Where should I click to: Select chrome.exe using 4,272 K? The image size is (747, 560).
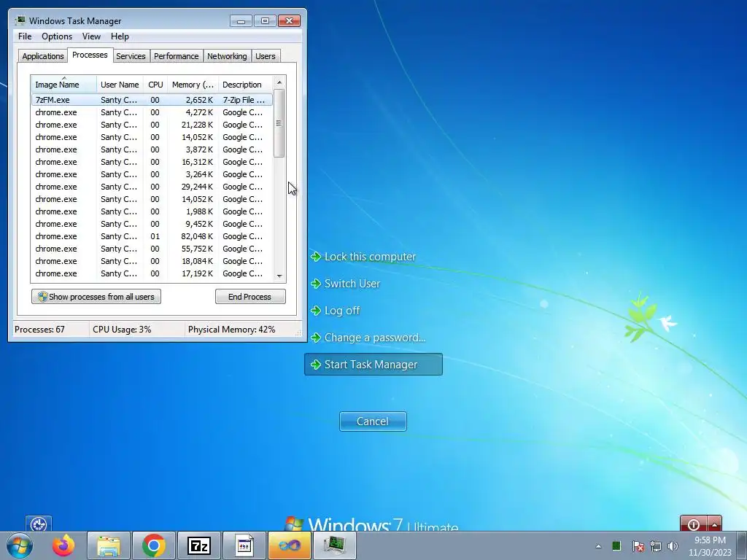(152, 112)
